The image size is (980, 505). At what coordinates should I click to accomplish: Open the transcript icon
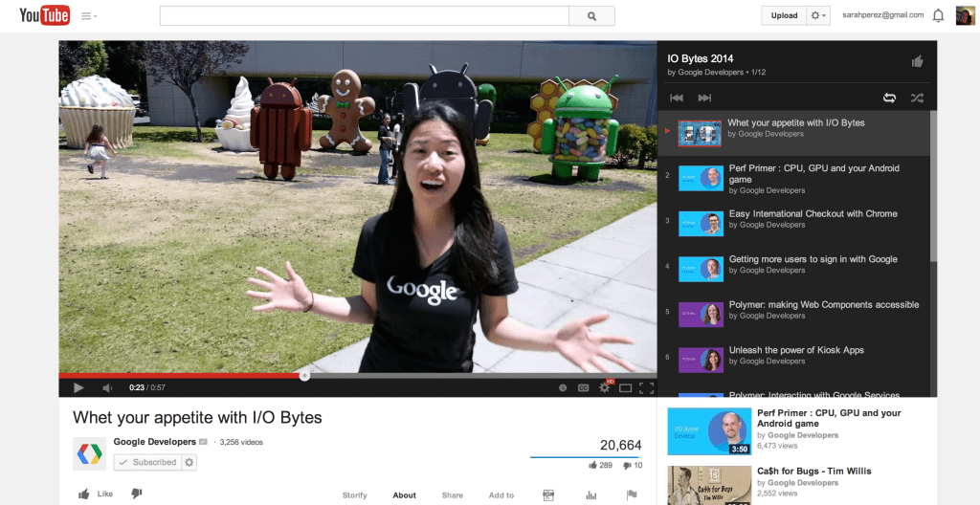click(548, 495)
